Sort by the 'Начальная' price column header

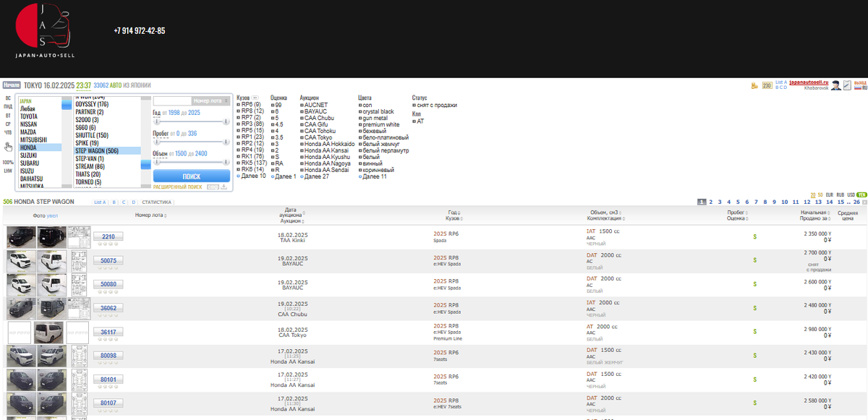coord(816,213)
